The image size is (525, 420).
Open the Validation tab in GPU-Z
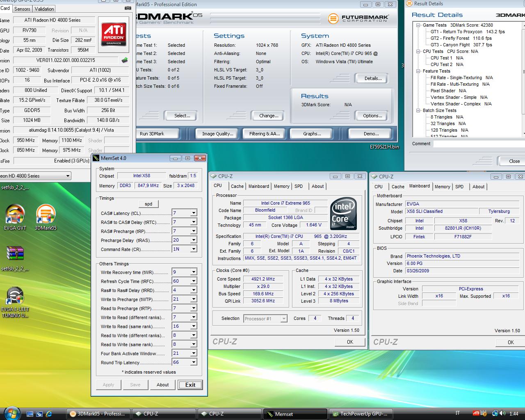44,9
